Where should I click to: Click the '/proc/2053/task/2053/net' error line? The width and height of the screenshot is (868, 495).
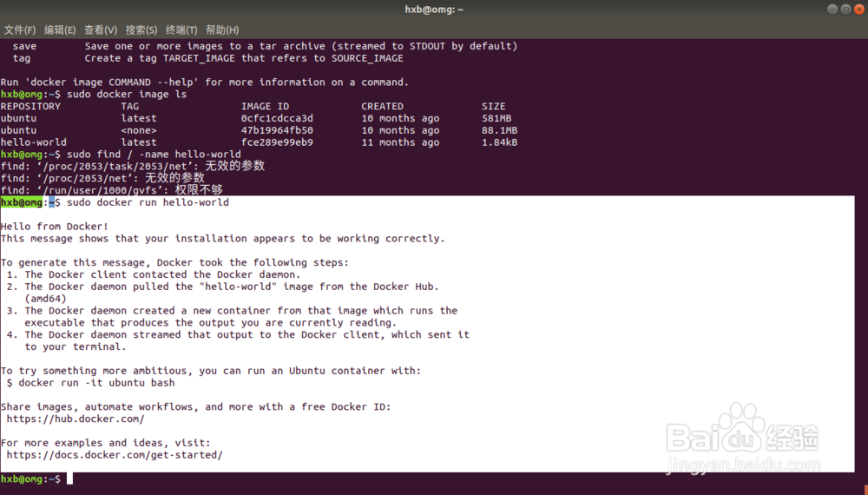coord(133,166)
